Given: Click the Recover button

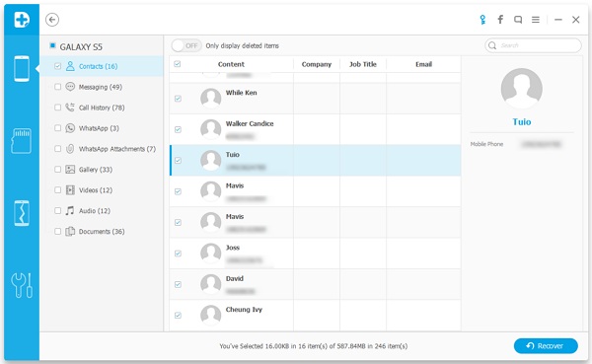Looking at the screenshot, I should [x=546, y=346].
